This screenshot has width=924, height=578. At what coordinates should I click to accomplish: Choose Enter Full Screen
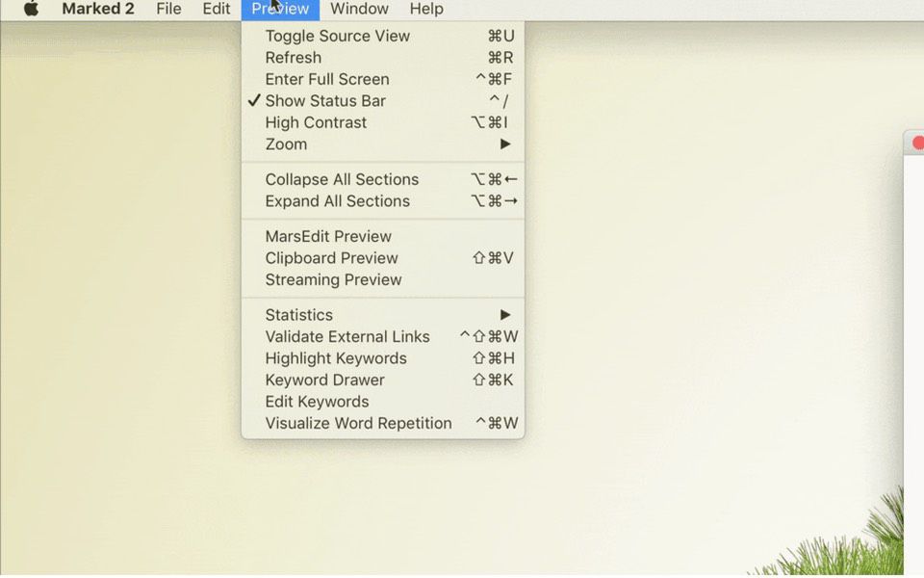383,79
